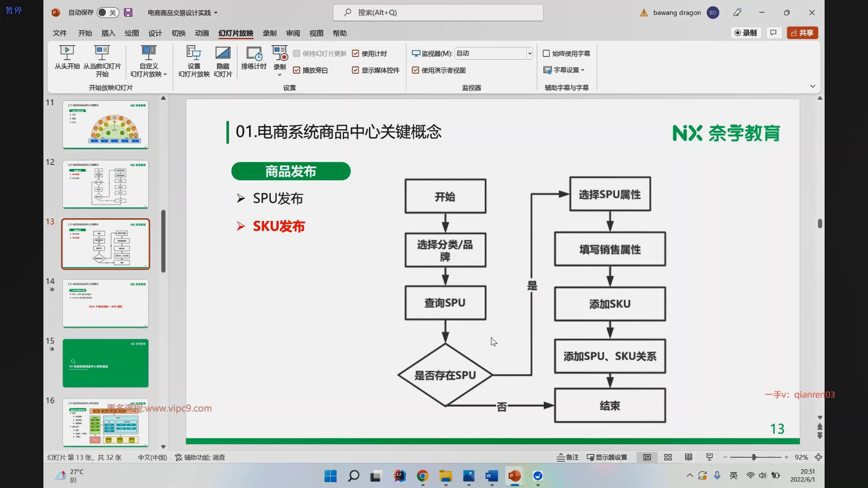
Task: Uncheck the Use Timings checkbox
Action: click(356, 54)
